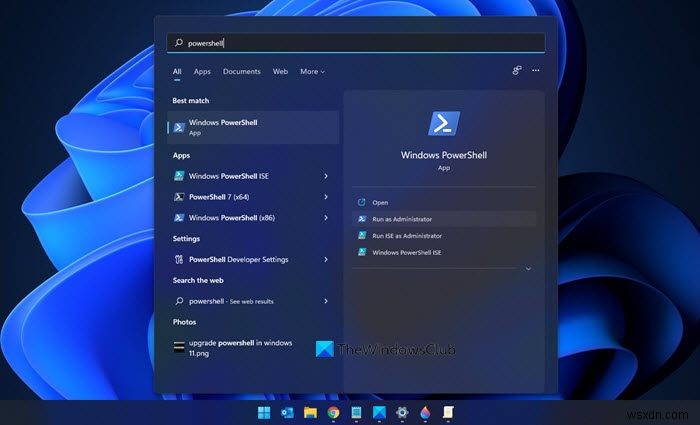The width and height of the screenshot is (700, 425).
Task: Click the Windows PowerShell title in preview pane
Action: [x=444, y=155]
